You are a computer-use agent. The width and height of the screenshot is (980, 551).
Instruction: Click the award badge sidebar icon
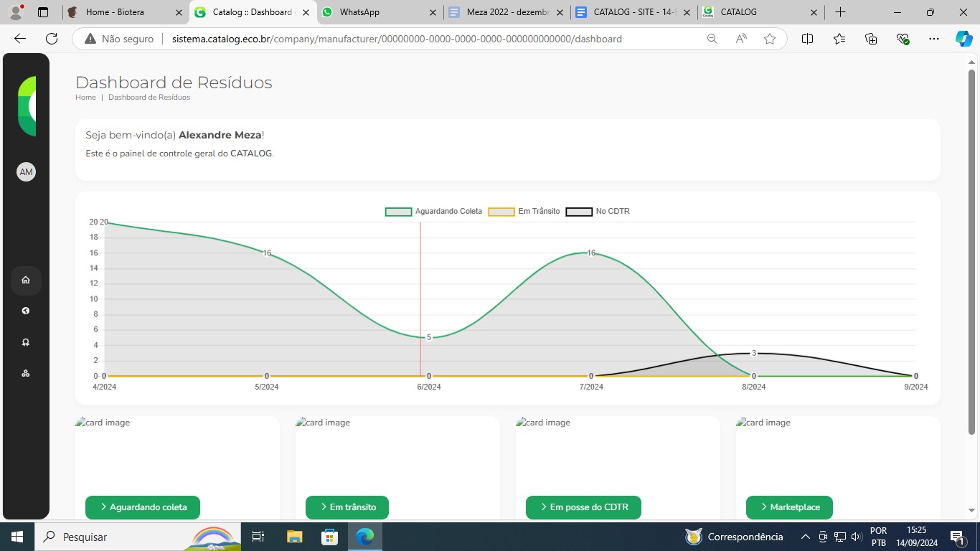coord(26,342)
